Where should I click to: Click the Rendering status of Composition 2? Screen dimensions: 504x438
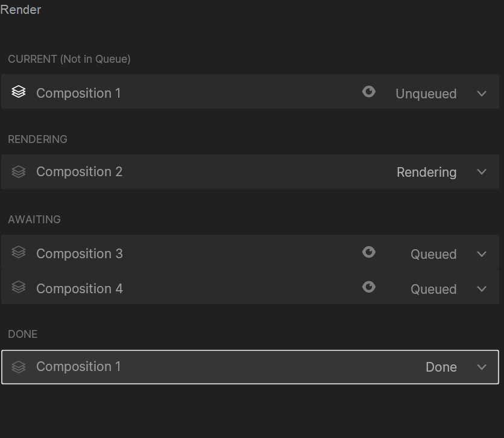[x=426, y=172]
